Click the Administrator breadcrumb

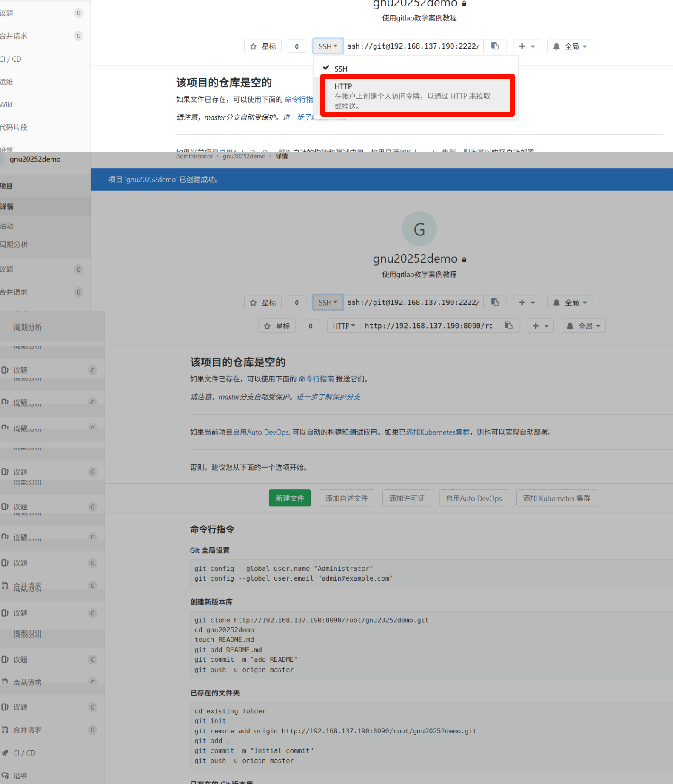pos(194,156)
